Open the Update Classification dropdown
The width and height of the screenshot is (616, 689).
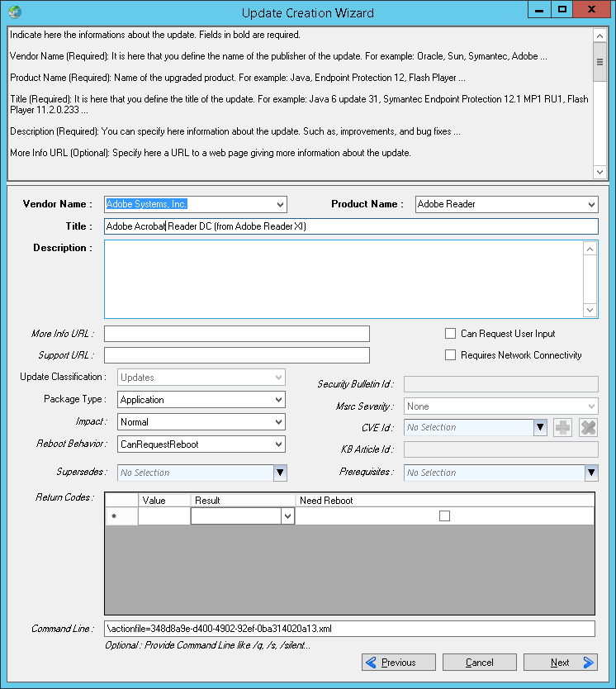coord(278,378)
